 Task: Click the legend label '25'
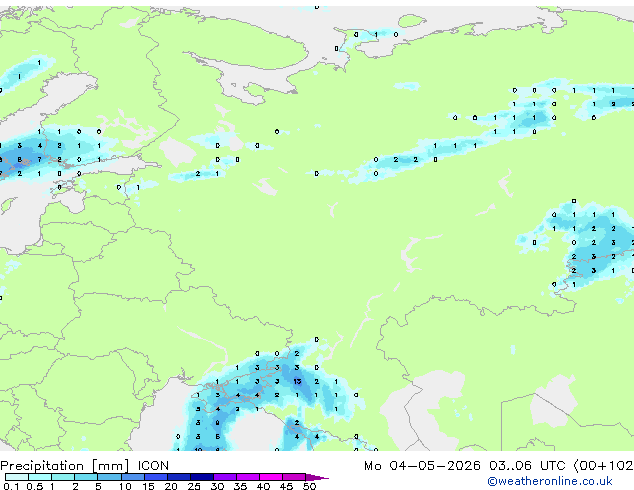[194, 486]
